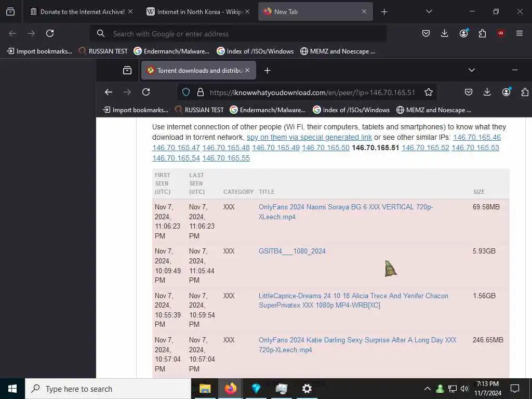Go forward in outer Firefox window
This screenshot has width=532, height=399.
coord(31,33)
